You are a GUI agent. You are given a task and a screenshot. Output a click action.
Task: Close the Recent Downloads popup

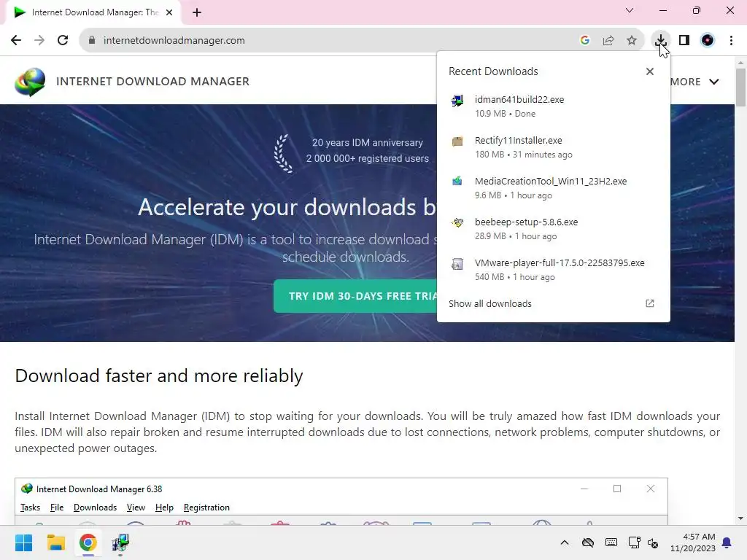click(650, 71)
